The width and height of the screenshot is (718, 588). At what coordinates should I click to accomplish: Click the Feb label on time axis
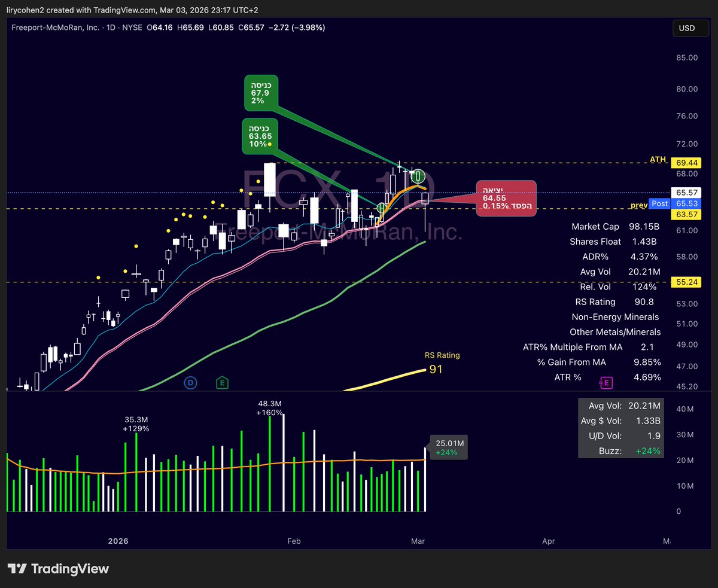point(294,541)
